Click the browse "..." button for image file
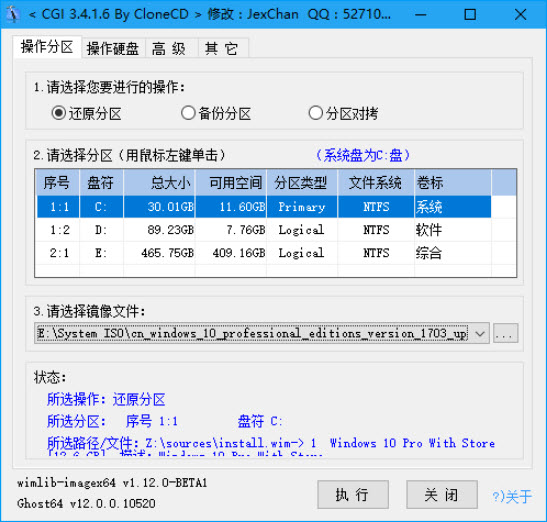 coord(505,334)
